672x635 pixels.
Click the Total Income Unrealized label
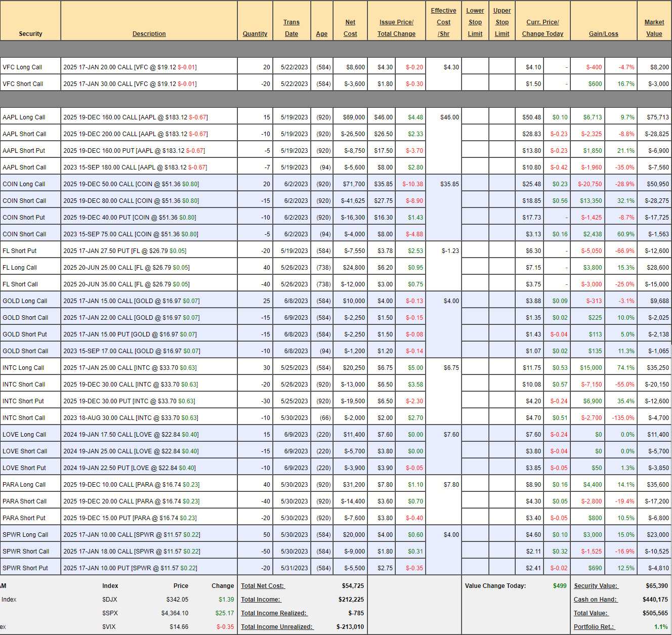277,627
